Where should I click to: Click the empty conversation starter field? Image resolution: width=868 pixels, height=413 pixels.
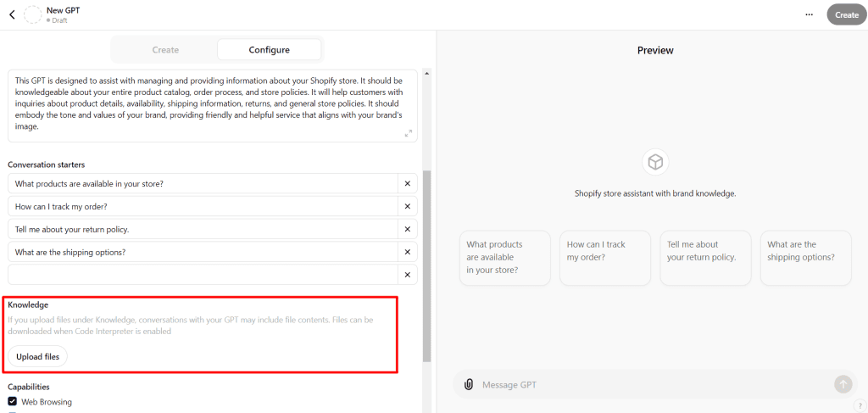click(x=203, y=275)
